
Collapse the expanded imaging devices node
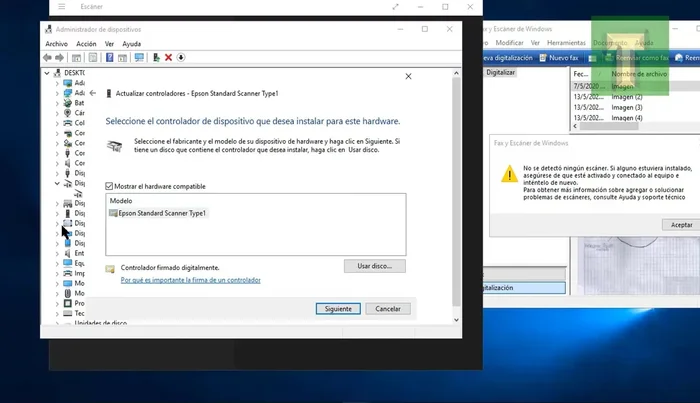[57, 183]
